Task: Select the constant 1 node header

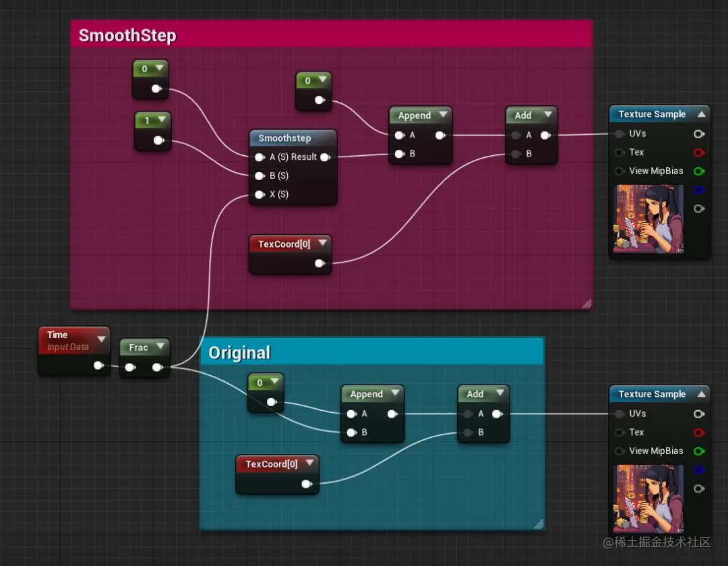Action: click(x=152, y=120)
